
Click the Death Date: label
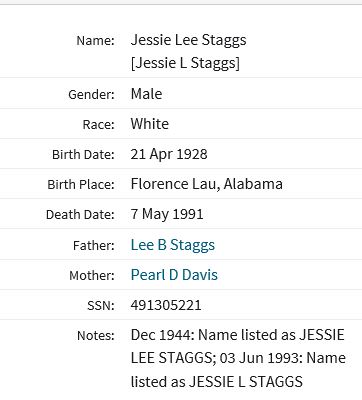tap(80, 215)
